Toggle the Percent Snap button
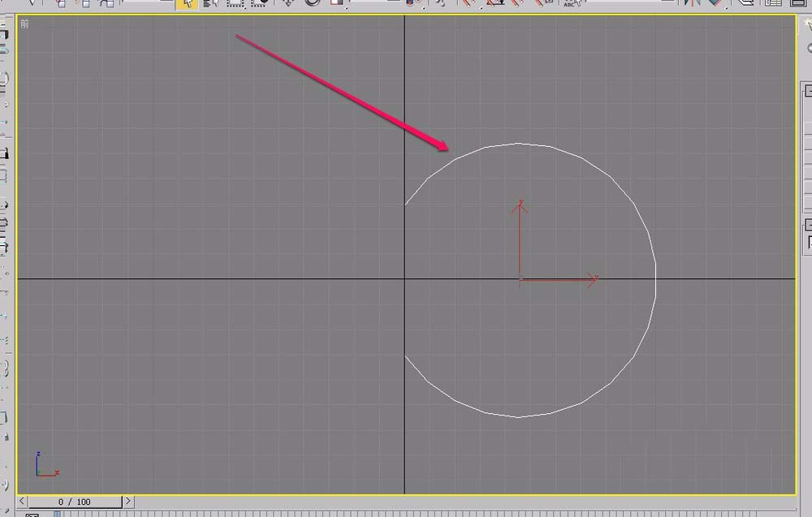The image size is (812, 517). 518,3
